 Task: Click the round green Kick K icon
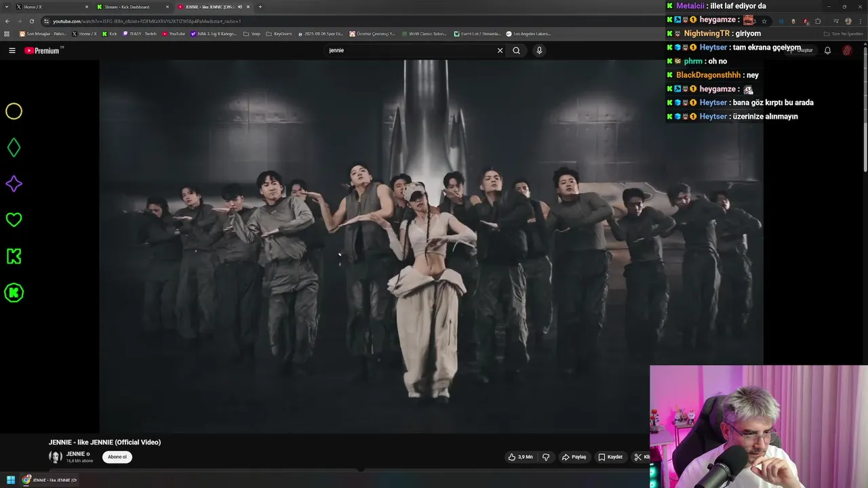coord(14,293)
